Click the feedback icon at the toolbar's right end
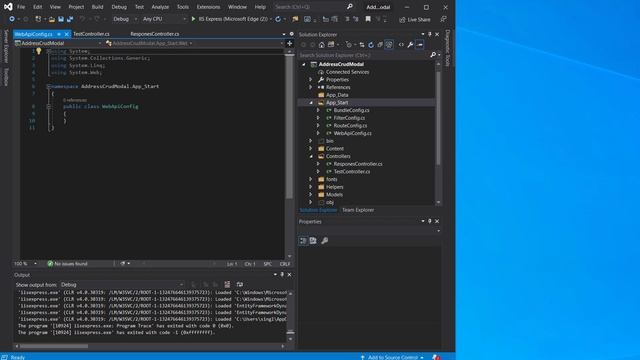This screenshot has height=360, width=640. pyautogui.click(x=443, y=19)
